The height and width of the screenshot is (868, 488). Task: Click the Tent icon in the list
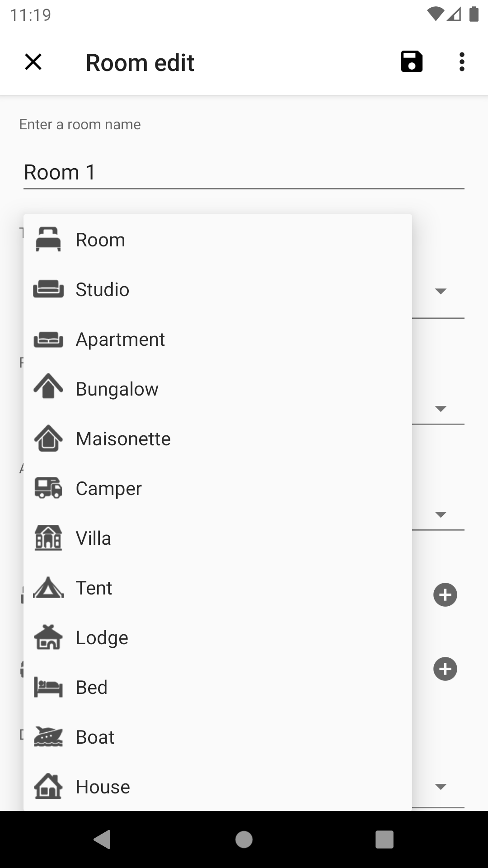click(x=48, y=588)
